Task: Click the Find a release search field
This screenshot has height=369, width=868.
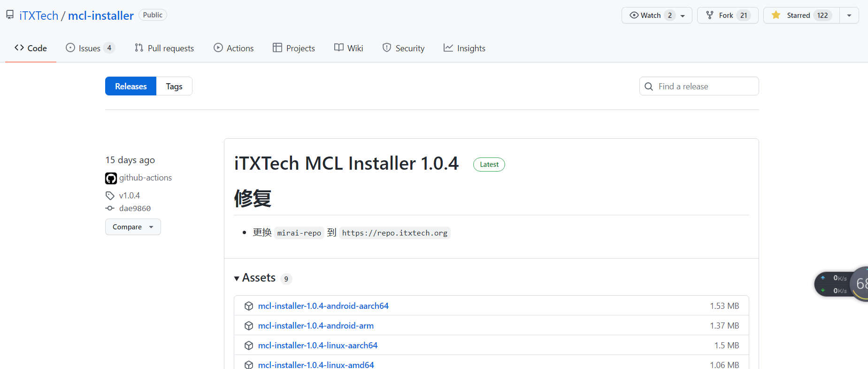Action: [699, 86]
